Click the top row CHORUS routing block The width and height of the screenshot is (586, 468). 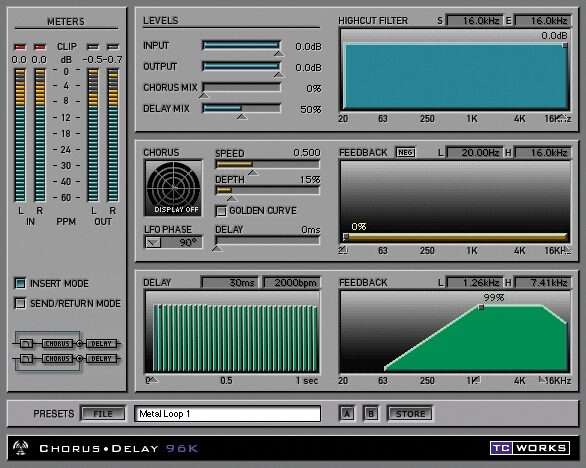click(57, 343)
